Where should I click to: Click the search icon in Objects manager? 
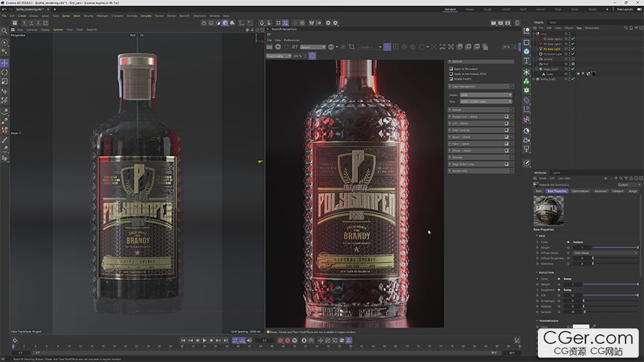click(x=626, y=28)
